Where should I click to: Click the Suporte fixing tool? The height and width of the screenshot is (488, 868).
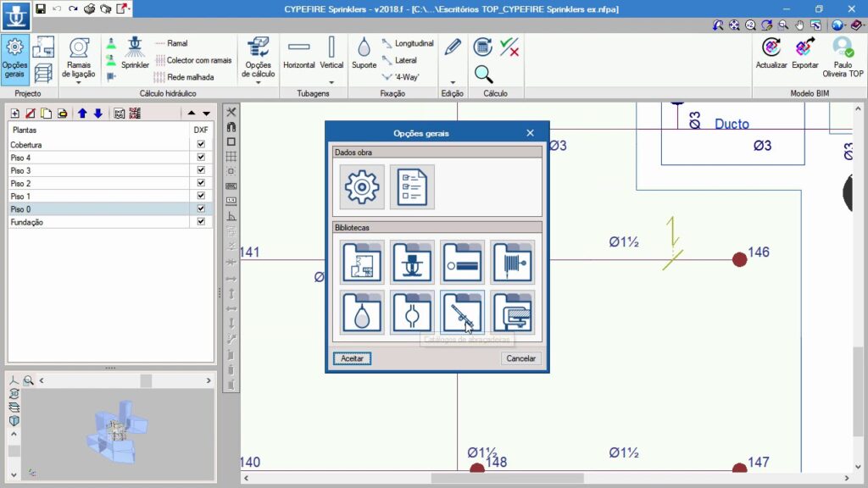[x=364, y=53]
